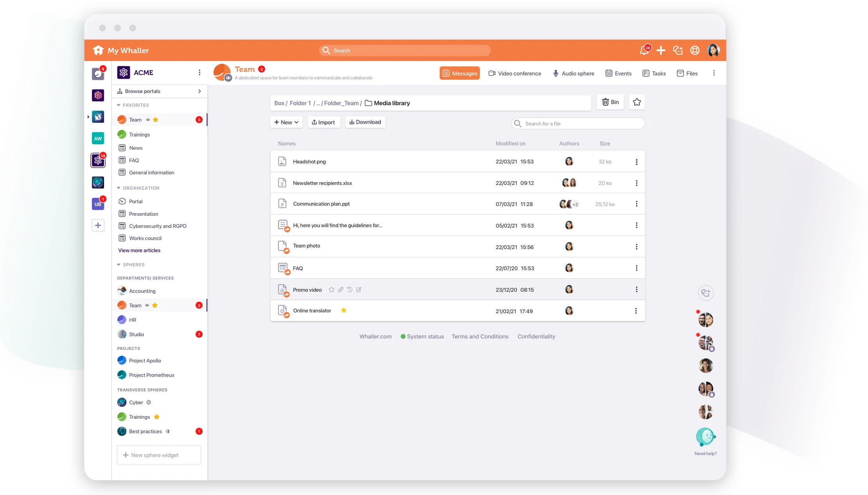The height and width of the screenshot is (495, 868).
Task: Open options menu for Promo video row
Action: (637, 289)
